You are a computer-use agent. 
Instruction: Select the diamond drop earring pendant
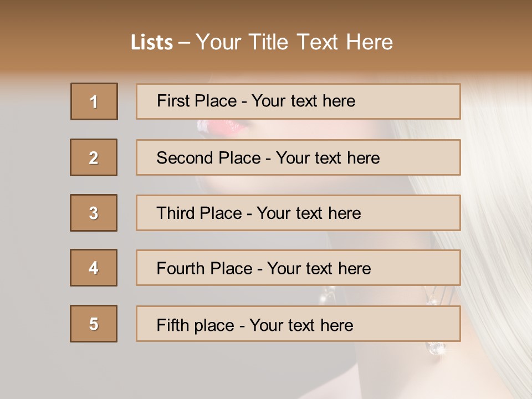[x=436, y=348]
